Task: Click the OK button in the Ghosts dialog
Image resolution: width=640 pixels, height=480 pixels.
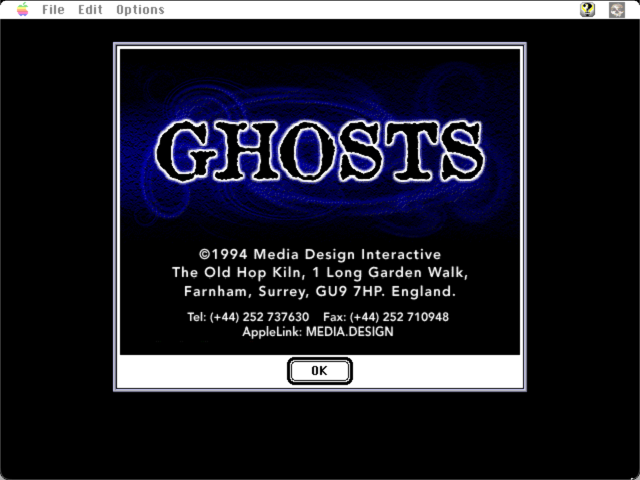Action: [x=320, y=371]
